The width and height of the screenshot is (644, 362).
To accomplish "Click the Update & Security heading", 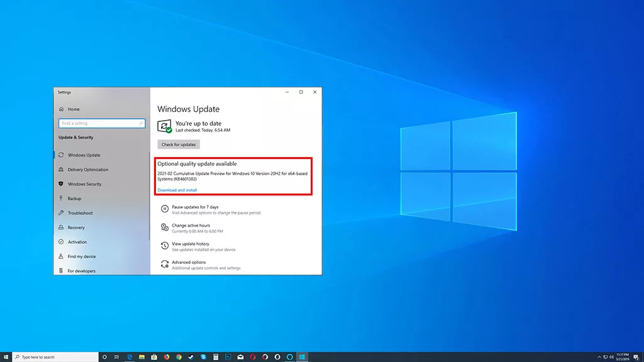I will tap(75, 138).
